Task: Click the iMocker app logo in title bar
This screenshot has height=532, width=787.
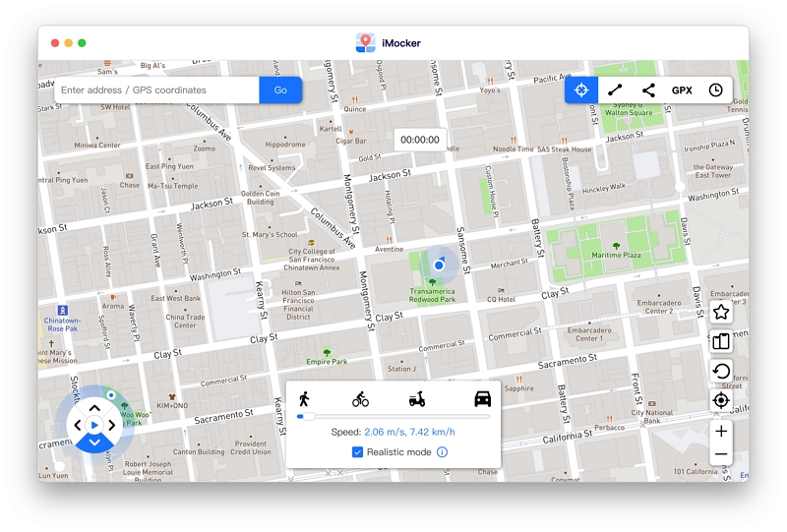Action: click(365, 43)
